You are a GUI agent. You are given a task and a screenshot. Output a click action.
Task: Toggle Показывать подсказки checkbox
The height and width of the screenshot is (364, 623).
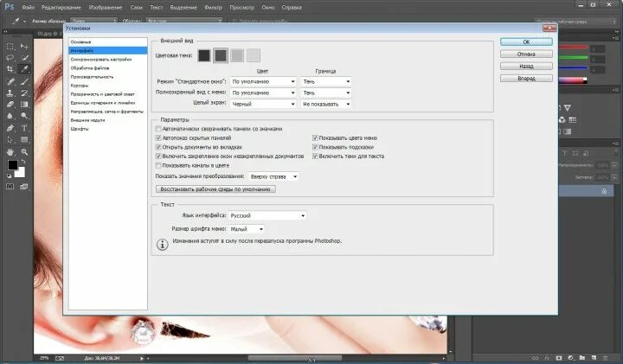[x=315, y=147]
